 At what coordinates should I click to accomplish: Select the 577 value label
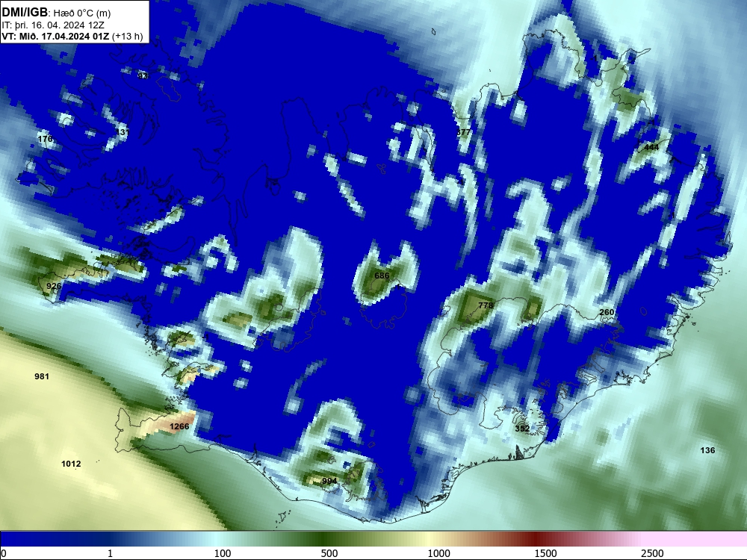click(464, 132)
